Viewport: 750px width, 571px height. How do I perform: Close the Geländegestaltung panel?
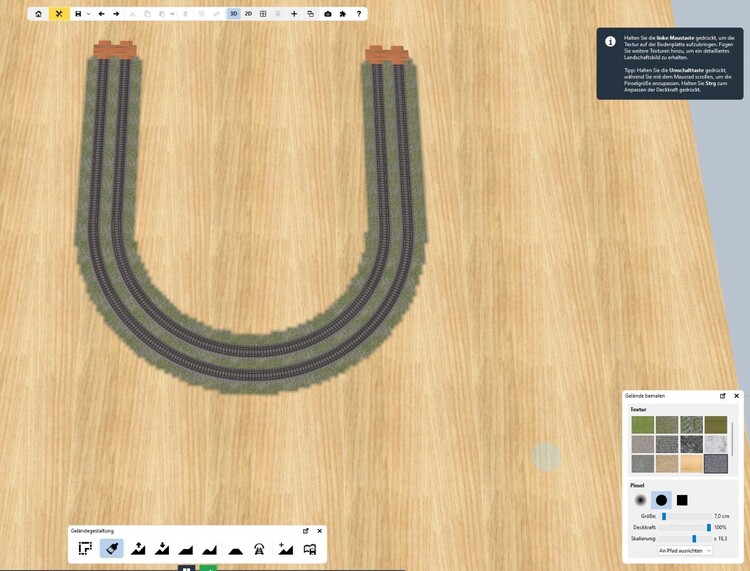tap(320, 531)
